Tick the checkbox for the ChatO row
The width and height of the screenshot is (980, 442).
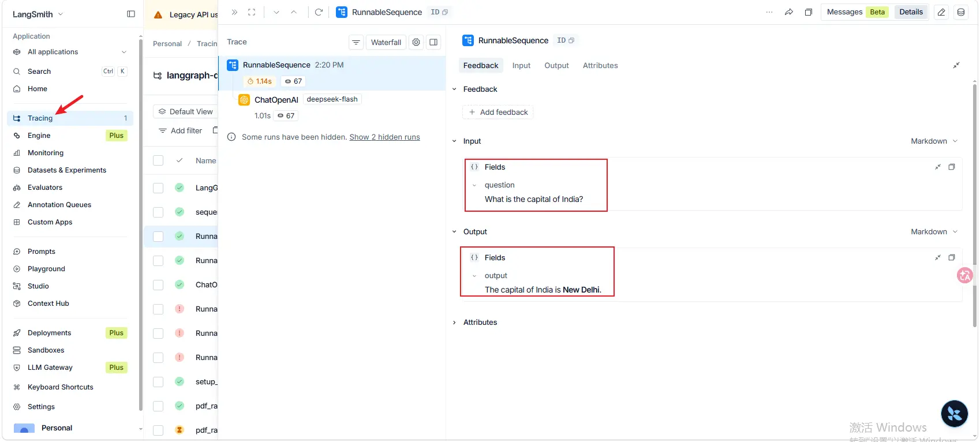pyautogui.click(x=158, y=284)
